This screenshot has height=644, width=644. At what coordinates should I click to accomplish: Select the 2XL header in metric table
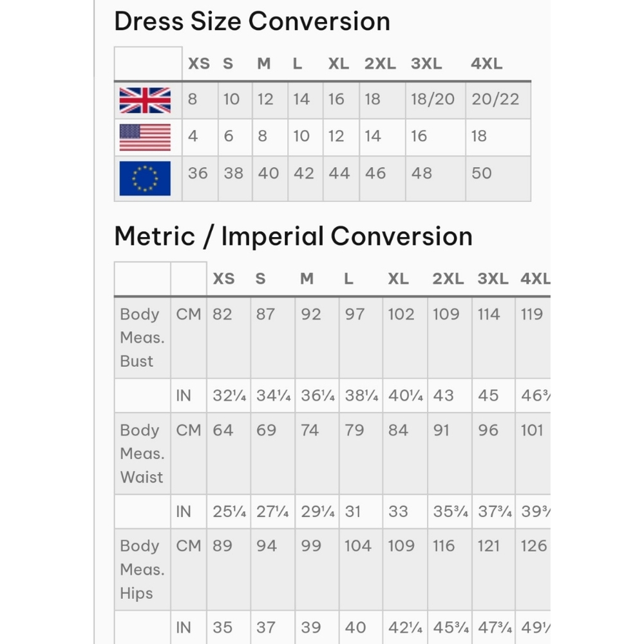pyautogui.click(x=448, y=279)
